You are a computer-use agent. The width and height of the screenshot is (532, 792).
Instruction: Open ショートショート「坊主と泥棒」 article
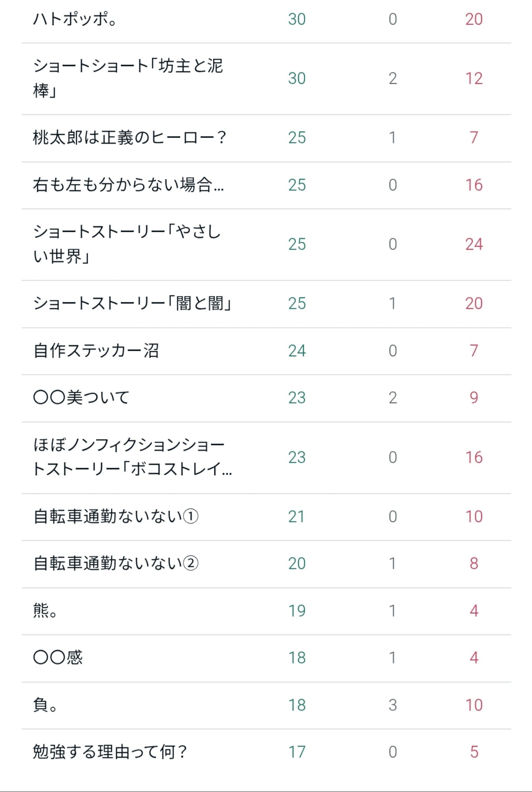pos(128,78)
